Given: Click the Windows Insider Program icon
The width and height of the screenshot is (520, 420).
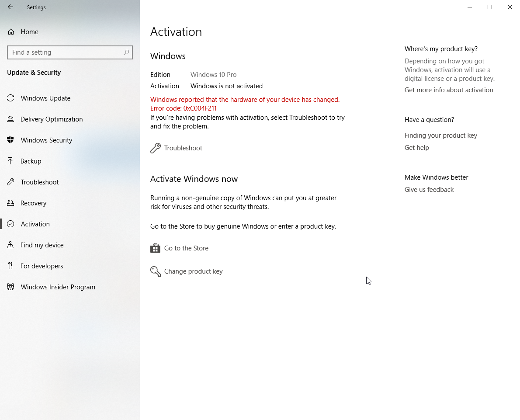Looking at the screenshot, I should (x=10, y=287).
